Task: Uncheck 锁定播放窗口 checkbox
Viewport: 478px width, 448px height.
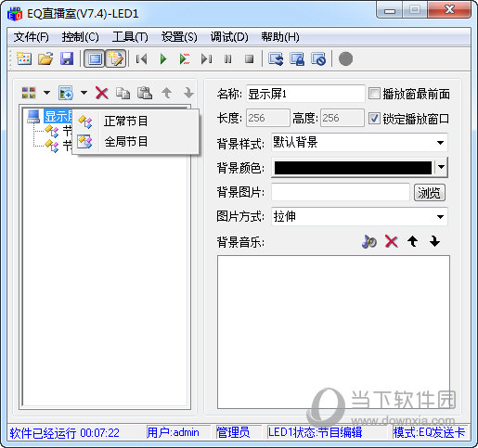Action: 374,118
